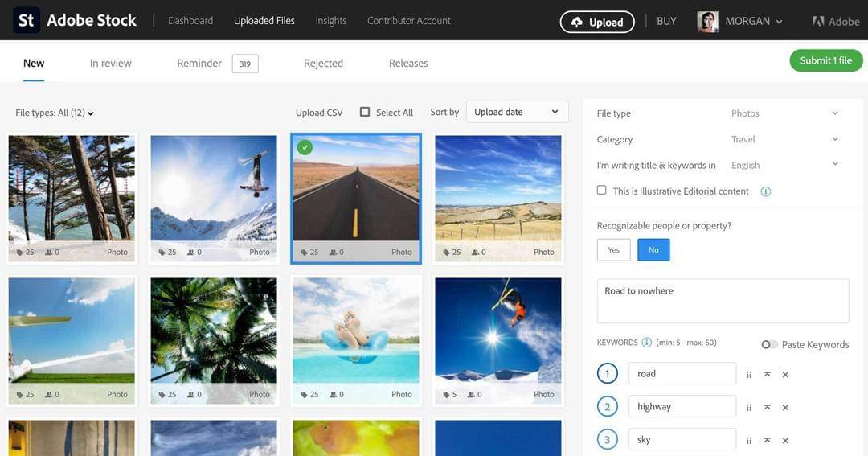Check Illustrative Editorial content checkbox
This screenshot has height=456, width=868.
pyautogui.click(x=602, y=190)
